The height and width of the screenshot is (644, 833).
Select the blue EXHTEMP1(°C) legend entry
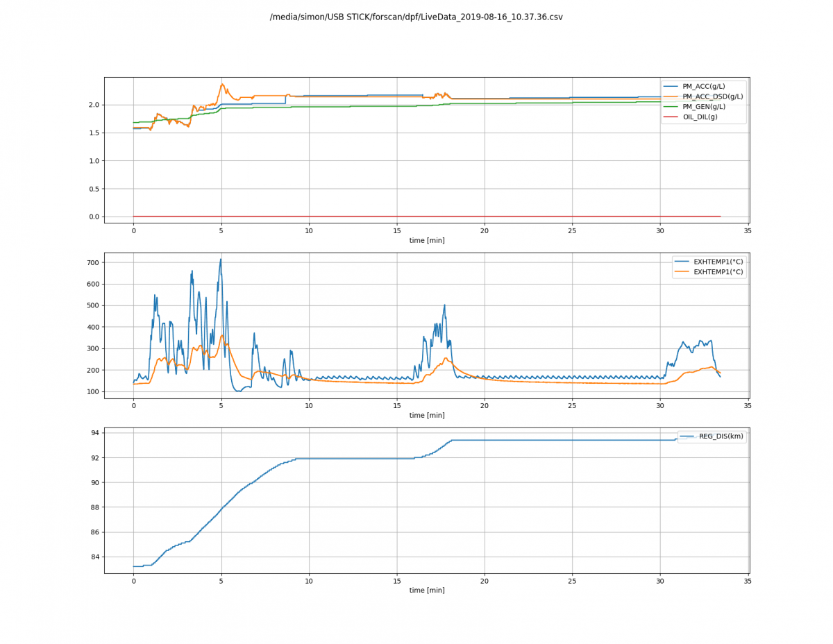(x=709, y=262)
